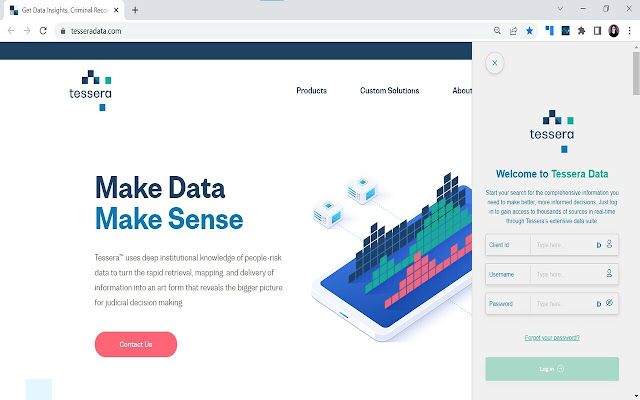Screen dimensions: 640x400
Task: Open the blue squares extension icon
Action: [550, 31]
